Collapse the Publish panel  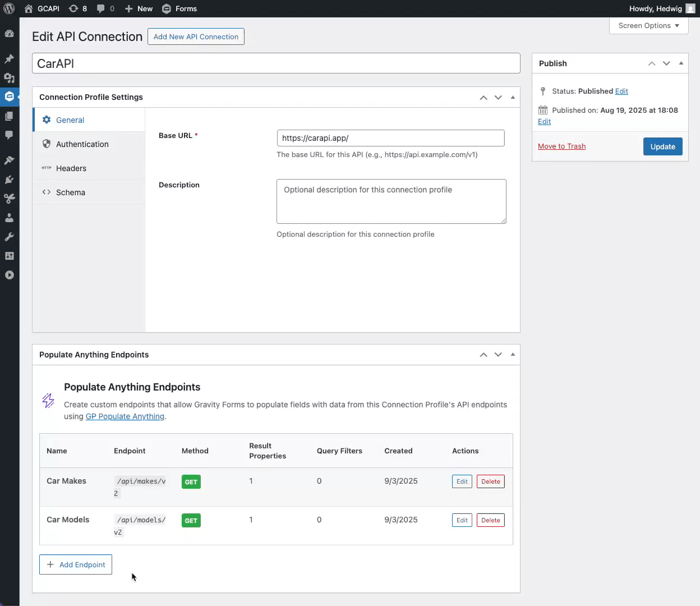(x=681, y=63)
